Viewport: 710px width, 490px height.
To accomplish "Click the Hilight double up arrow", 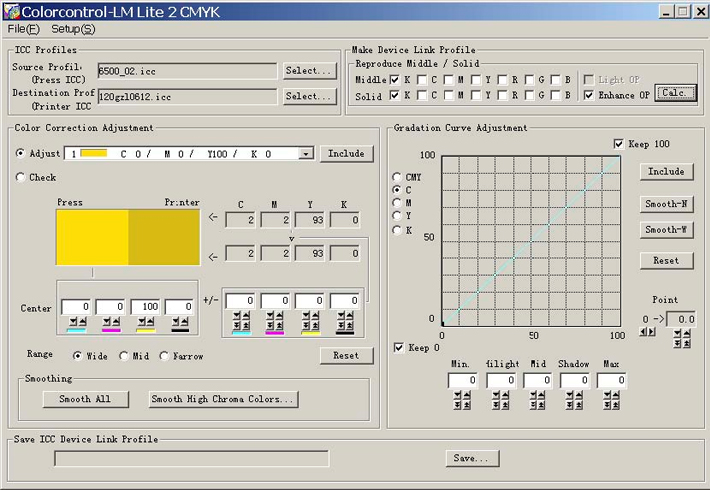I will (x=505, y=405).
